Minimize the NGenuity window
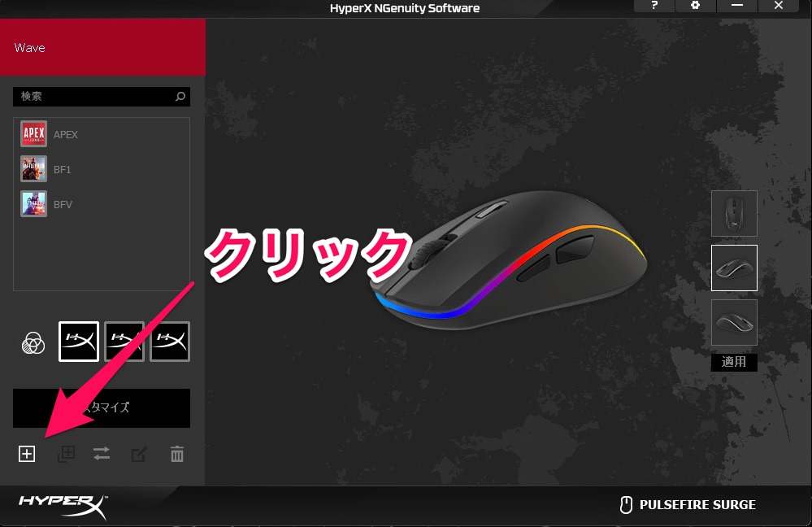The width and height of the screenshot is (812, 527). coord(737,6)
